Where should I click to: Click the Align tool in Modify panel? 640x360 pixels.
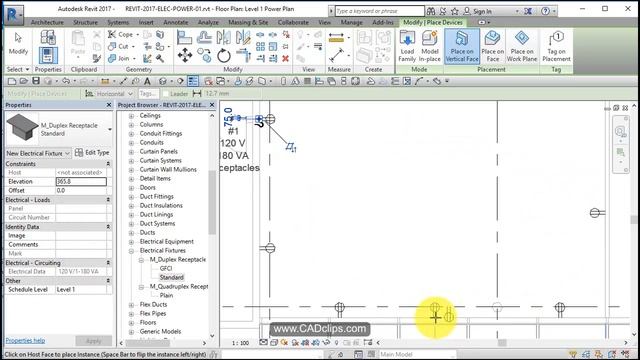[184, 38]
